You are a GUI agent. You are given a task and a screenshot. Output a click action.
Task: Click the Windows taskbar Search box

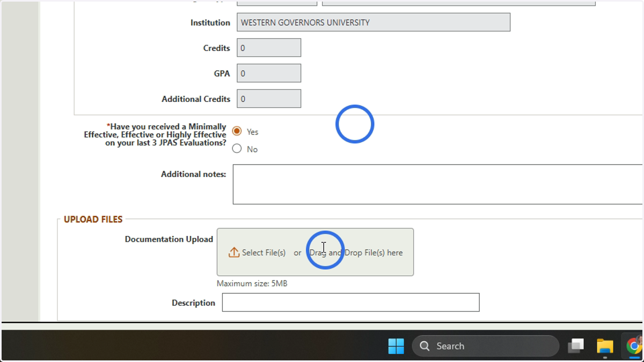coord(486,346)
